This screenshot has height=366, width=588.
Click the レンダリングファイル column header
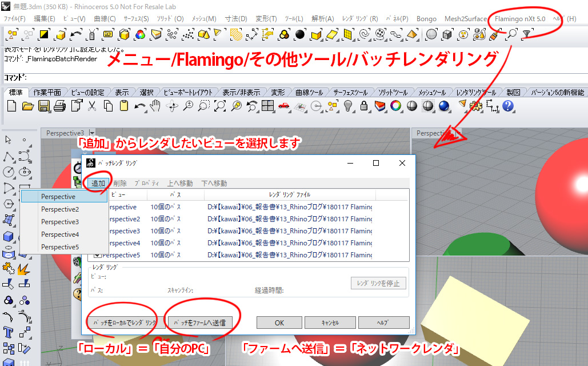coord(290,194)
